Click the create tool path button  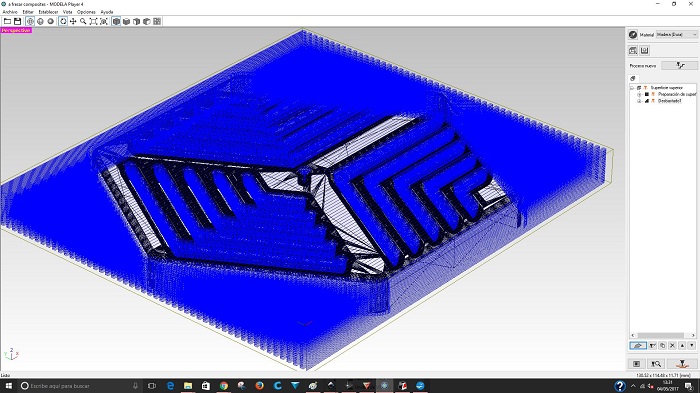tap(637, 364)
